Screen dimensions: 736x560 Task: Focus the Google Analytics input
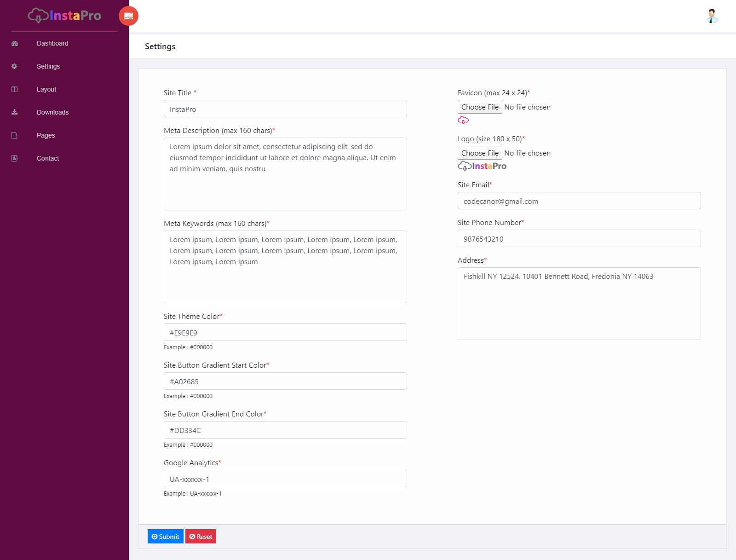coord(285,479)
